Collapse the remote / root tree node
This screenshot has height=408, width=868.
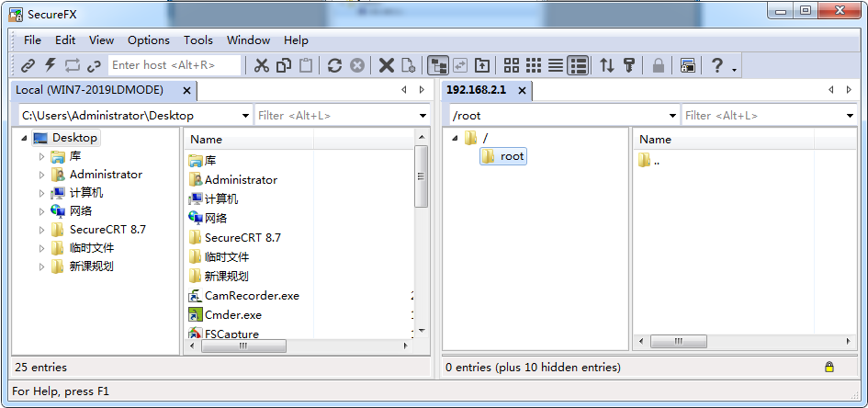[x=455, y=138]
